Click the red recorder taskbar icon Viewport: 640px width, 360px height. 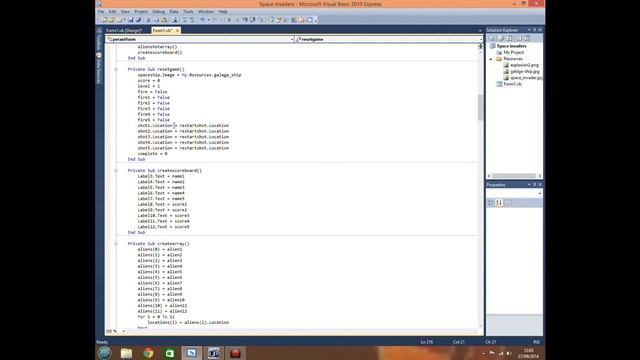click(235, 353)
